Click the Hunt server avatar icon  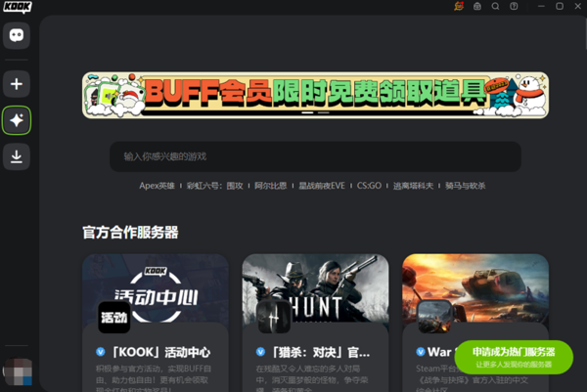point(274,317)
